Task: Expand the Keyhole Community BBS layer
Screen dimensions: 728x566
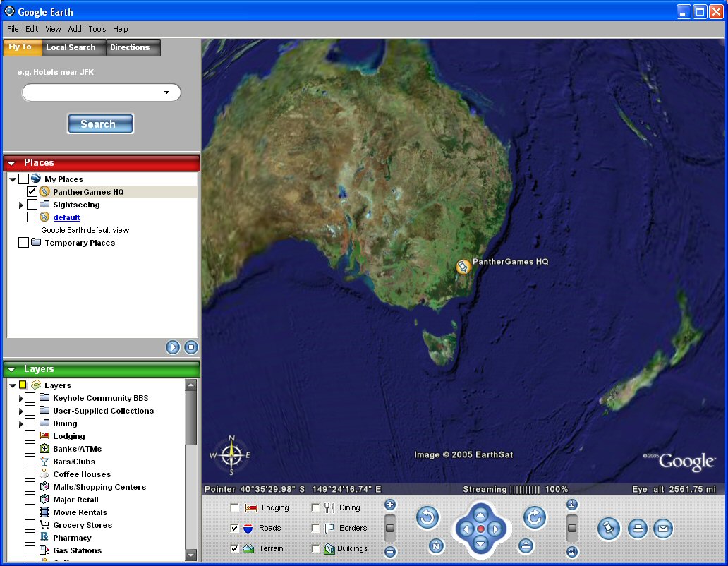Action: point(21,399)
